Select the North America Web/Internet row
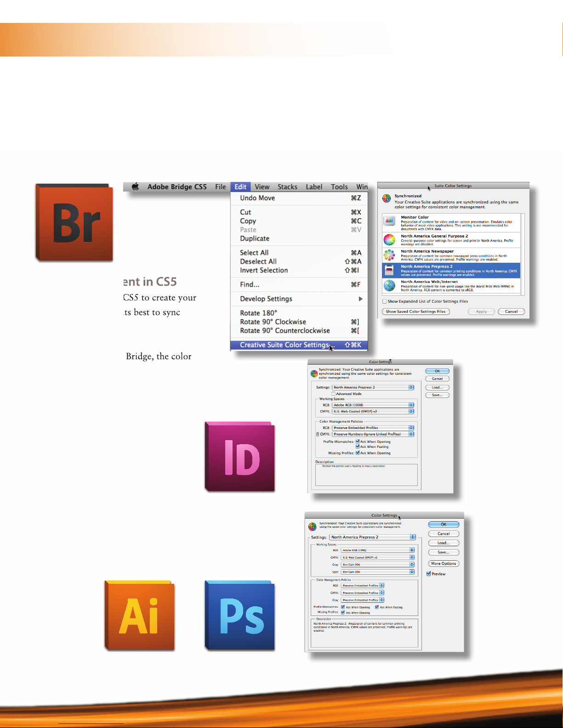Viewport: 563px width, 728px height. 451,286
